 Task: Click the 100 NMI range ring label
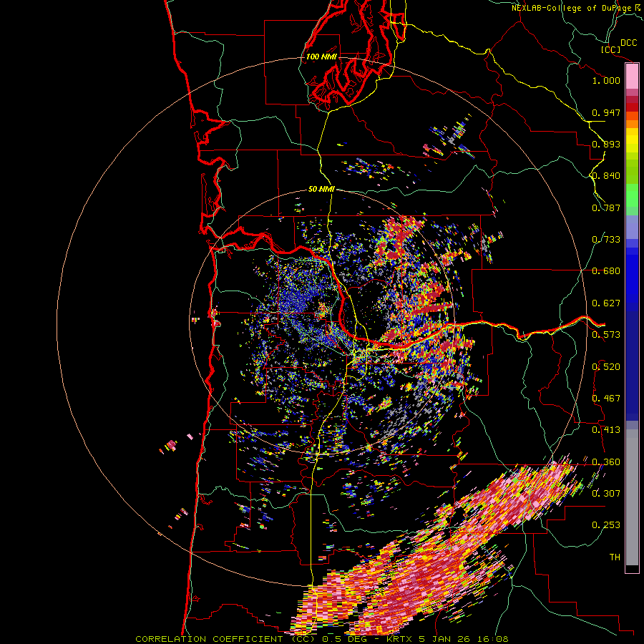(x=321, y=57)
